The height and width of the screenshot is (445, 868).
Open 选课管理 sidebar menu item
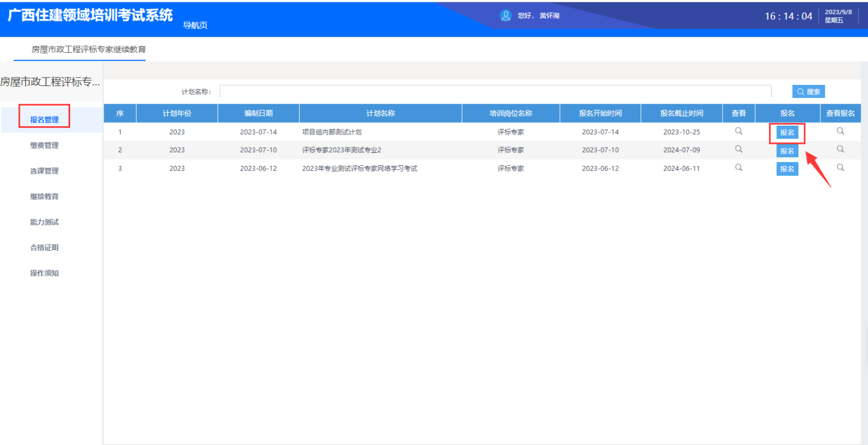pyautogui.click(x=44, y=171)
